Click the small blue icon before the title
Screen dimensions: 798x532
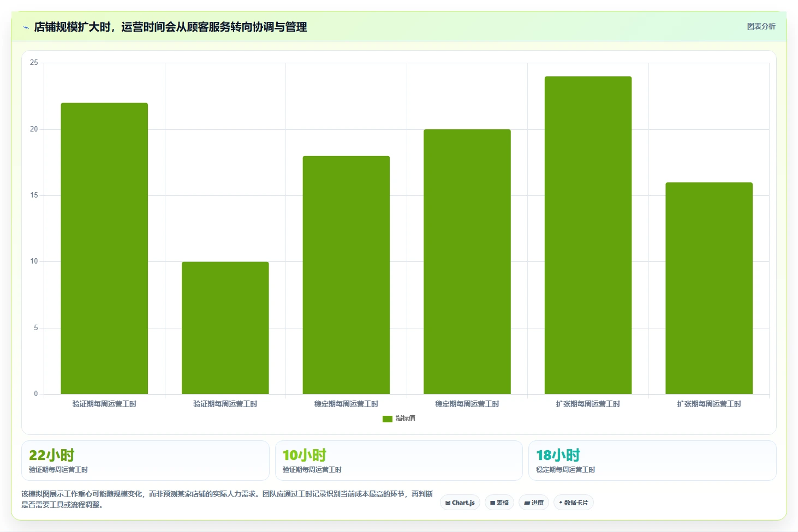tap(26, 27)
